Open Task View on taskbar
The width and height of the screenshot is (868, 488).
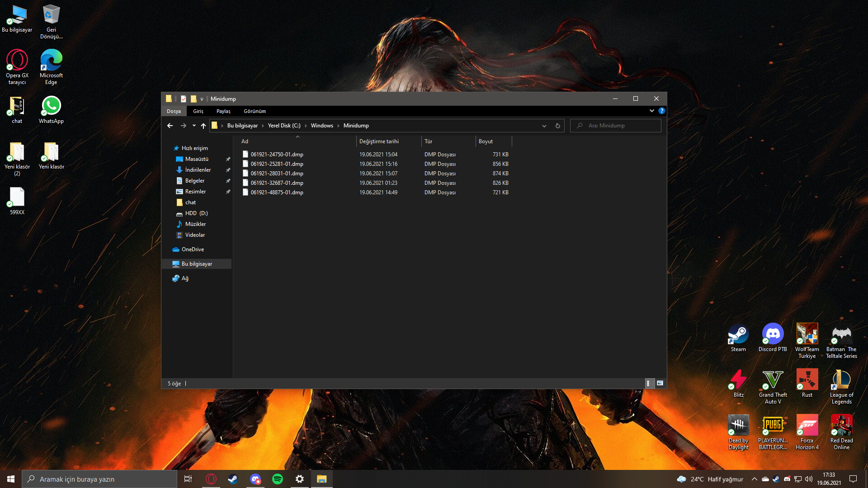[188, 479]
